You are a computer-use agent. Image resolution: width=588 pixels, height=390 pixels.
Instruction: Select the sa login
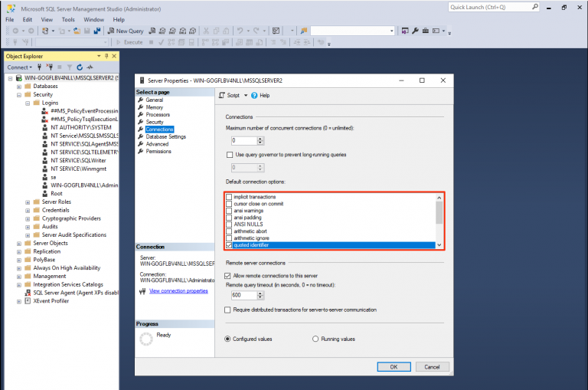pos(54,177)
